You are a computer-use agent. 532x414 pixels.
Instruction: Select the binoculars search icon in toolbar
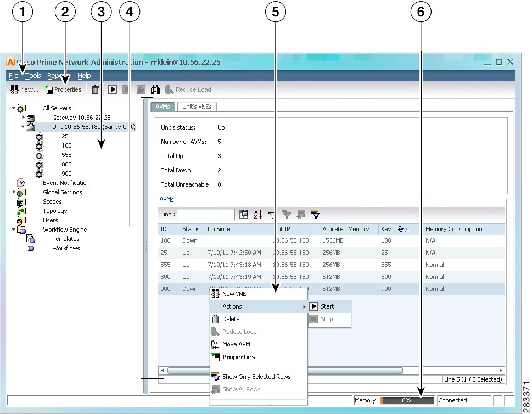click(156, 89)
